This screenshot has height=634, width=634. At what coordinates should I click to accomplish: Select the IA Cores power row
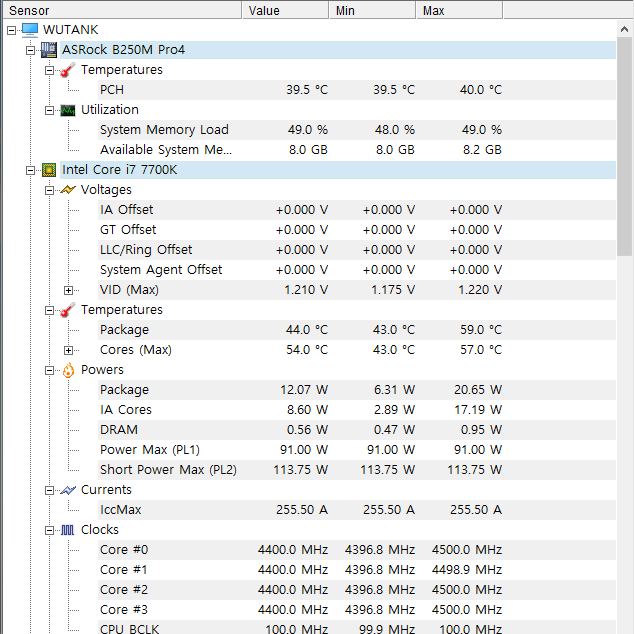coord(357,410)
